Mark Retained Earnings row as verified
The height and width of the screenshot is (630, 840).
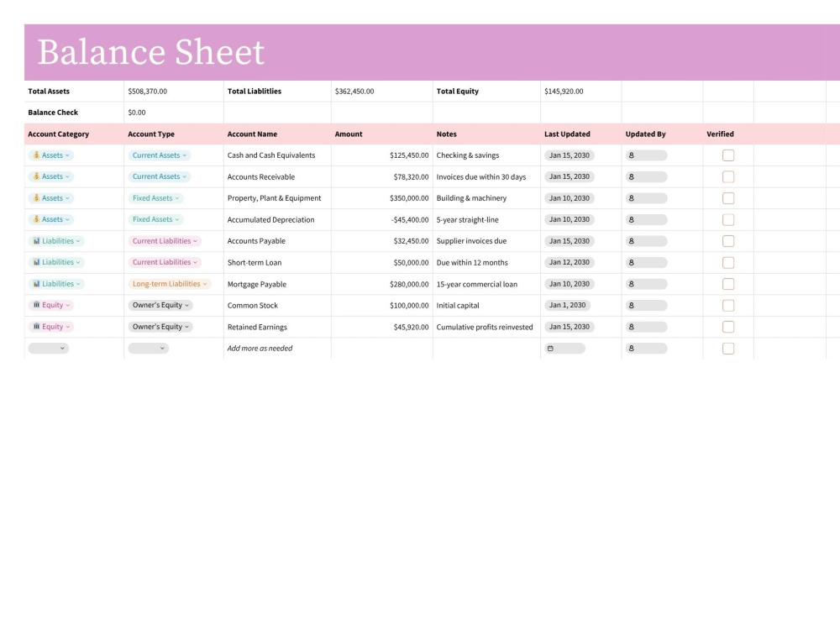[728, 327]
